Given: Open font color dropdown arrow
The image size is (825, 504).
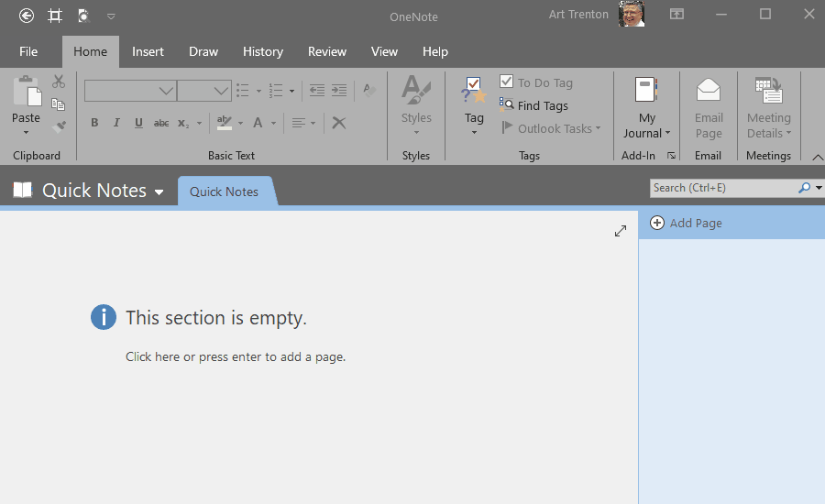Looking at the screenshot, I should click(x=273, y=124).
